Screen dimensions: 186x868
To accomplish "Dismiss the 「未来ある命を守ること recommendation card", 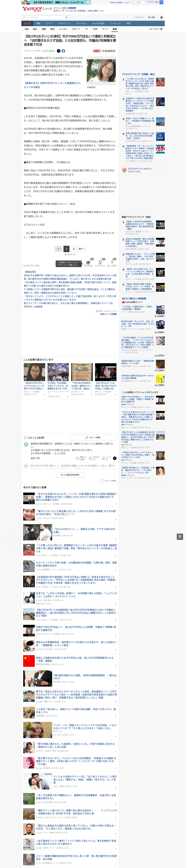I will tap(44, 394).
